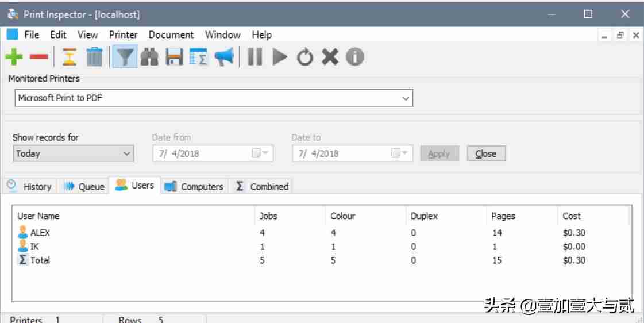Select the Total summary row
This screenshot has width=644, height=323.
coord(322,260)
